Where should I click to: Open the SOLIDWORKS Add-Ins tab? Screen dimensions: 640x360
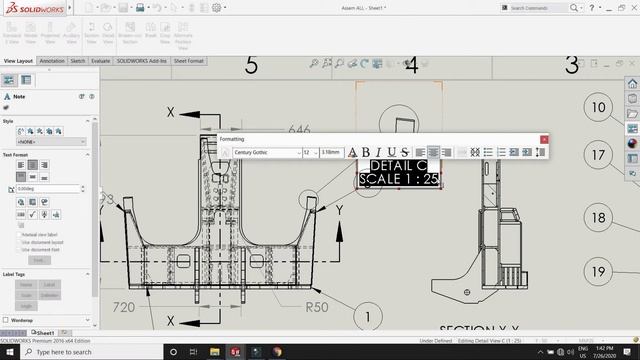(142, 61)
